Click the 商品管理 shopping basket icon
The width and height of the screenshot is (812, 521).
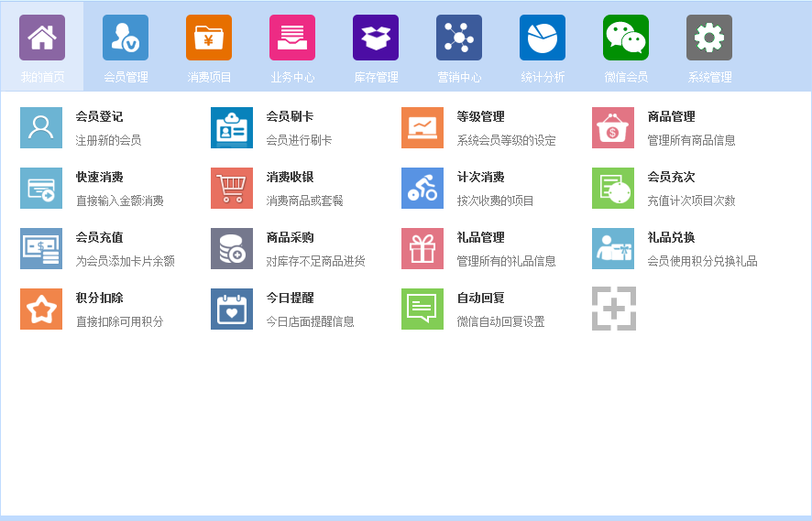pos(612,128)
